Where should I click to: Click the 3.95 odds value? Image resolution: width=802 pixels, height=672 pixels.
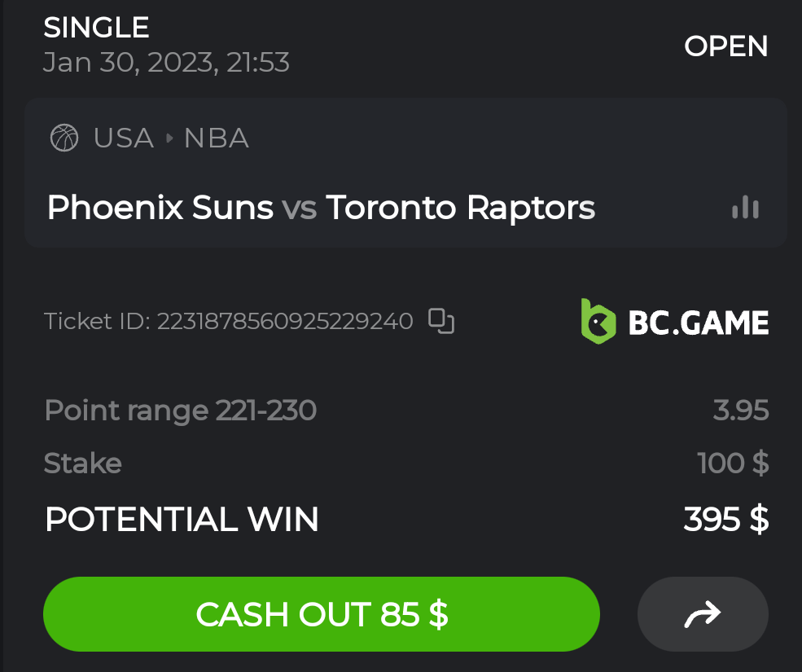(740, 410)
